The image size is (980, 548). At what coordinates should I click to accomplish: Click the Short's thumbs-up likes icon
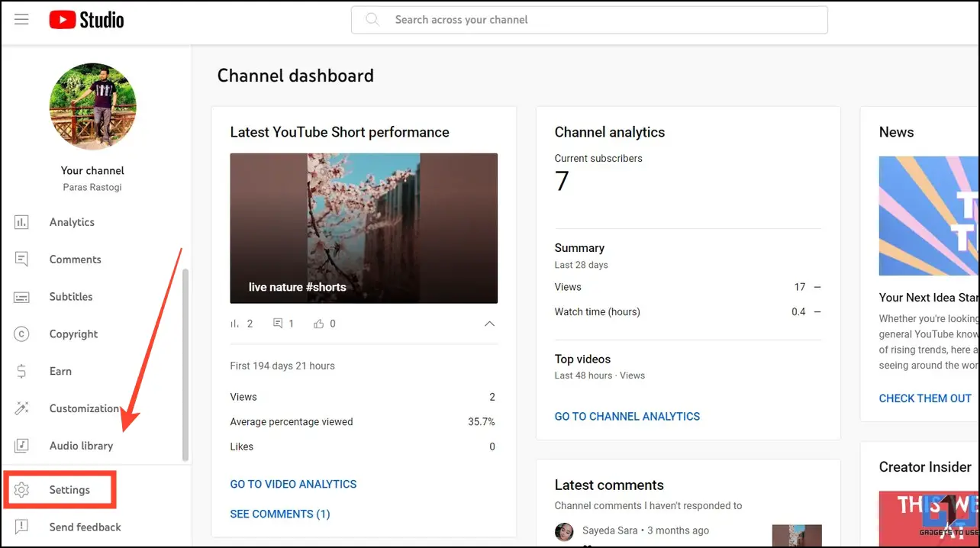pos(319,324)
